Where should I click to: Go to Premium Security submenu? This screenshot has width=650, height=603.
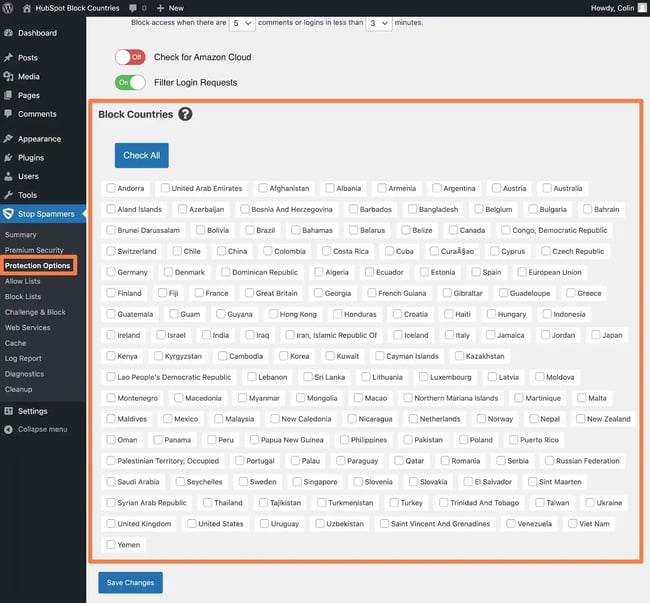(34, 250)
